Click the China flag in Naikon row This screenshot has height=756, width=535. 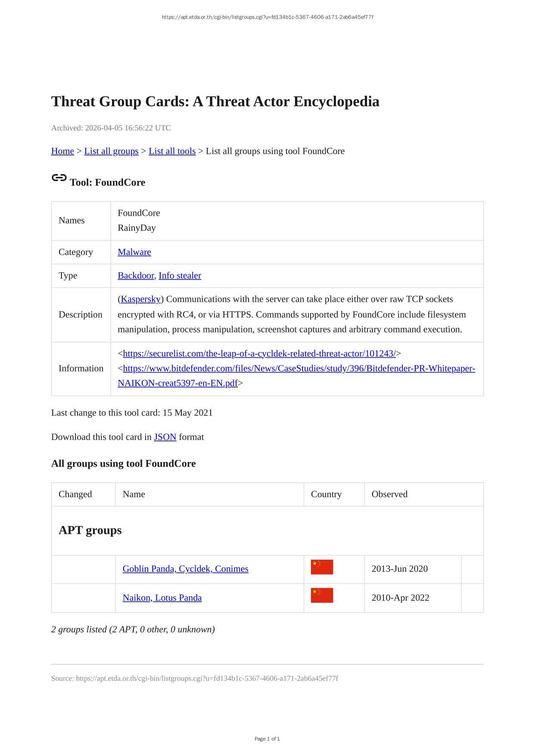click(322, 595)
